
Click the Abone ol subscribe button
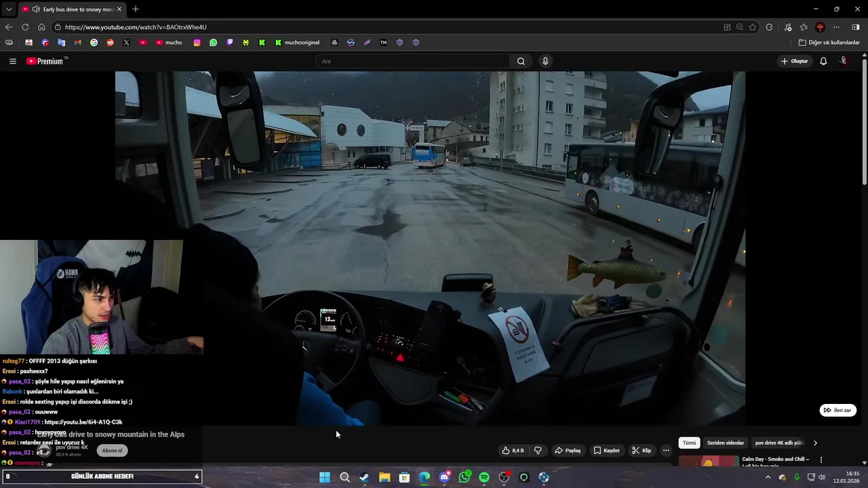tap(113, 450)
